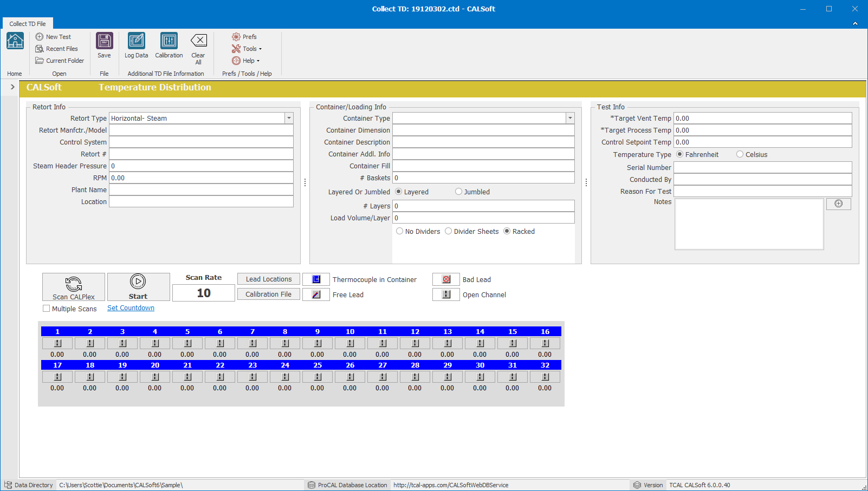Click the New Test icon

point(40,37)
